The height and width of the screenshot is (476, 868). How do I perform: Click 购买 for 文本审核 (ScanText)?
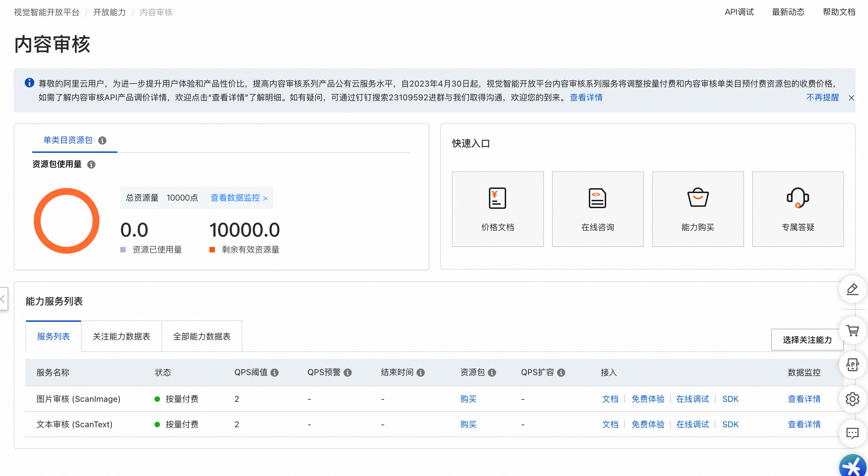pyautogui.click(x=468, y=424)
